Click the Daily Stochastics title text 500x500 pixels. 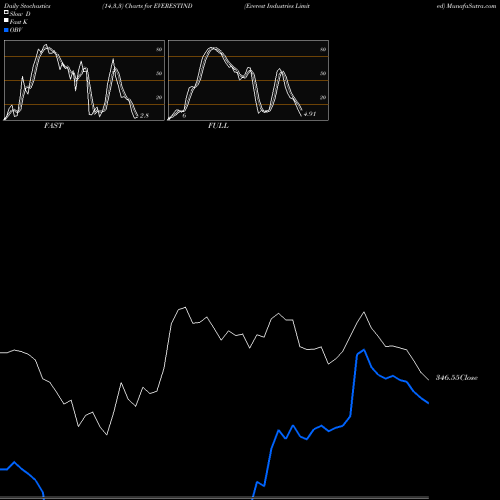click(27, 6)
